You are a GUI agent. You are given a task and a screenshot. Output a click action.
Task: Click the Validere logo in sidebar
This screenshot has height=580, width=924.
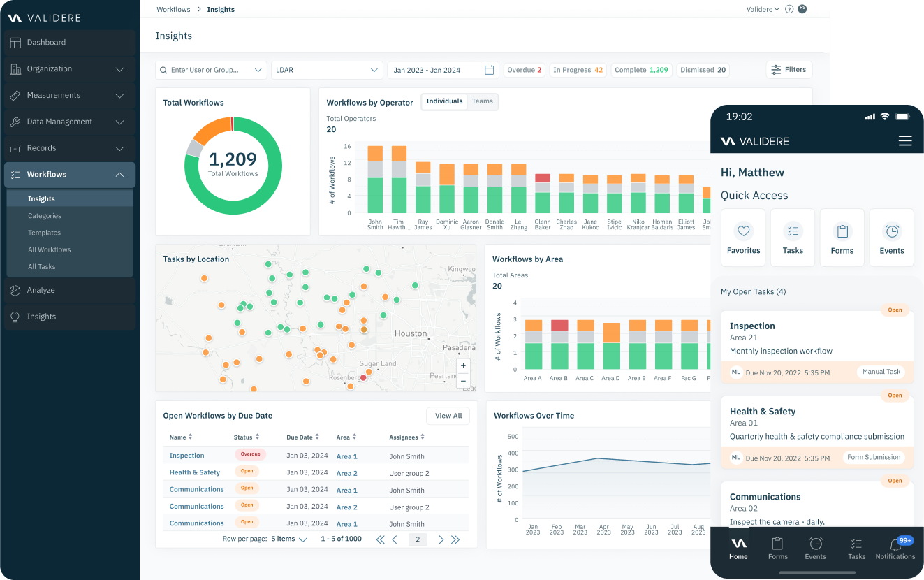coord(44,17)
